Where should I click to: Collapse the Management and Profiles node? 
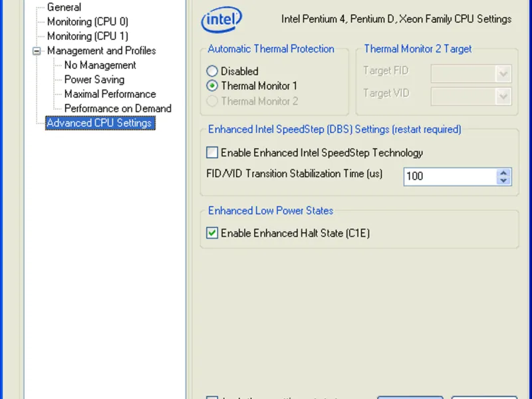[x=37, y=51]
